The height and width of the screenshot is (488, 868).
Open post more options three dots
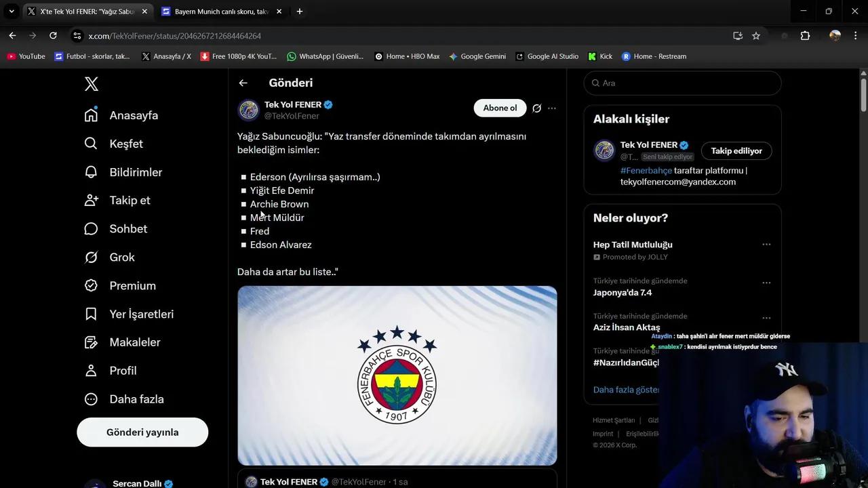pos(552,108)
